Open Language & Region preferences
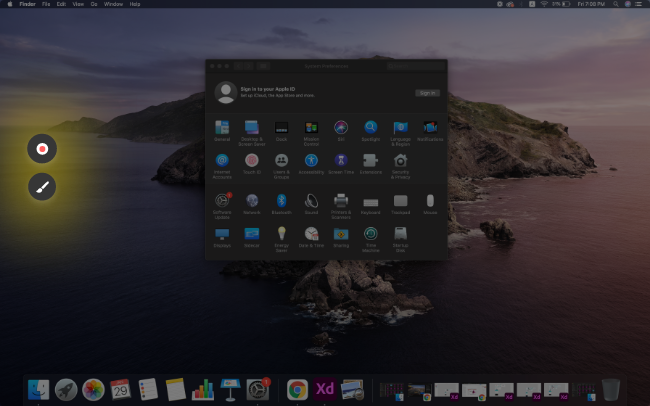650x406 pixels. (400, 133)
